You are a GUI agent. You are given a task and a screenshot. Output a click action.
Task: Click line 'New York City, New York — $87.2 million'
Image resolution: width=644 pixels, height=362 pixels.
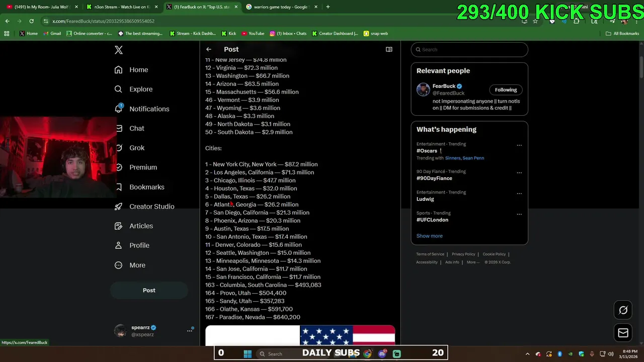pyautogui.click(x=265, y=164)
